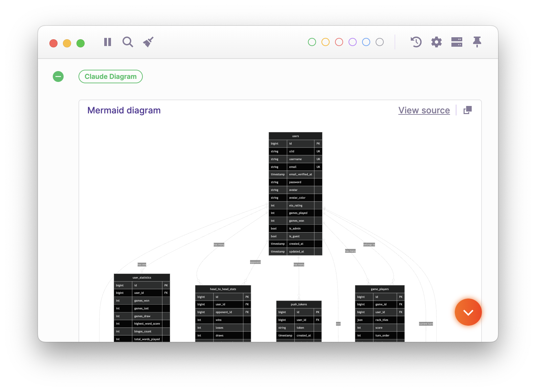
Task: Toggle the gray color filter circle
Action: [x=380, y=42]
